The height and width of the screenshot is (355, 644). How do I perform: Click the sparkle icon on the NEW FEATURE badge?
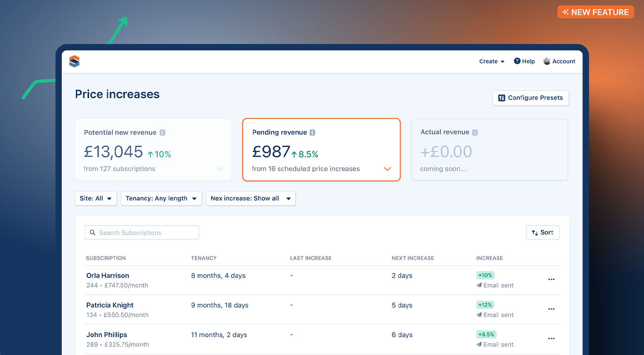point(566,12)
